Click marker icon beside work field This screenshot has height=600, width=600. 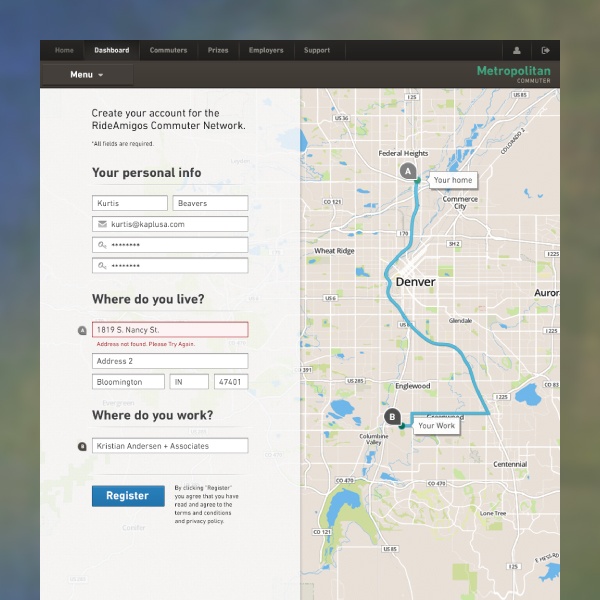pos(82,446)
